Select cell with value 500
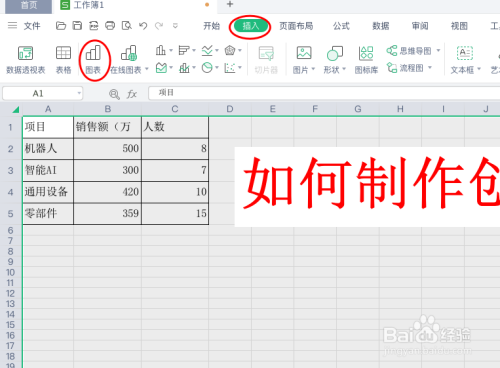This screenshot has width=500, height=368. pos(107,149)
